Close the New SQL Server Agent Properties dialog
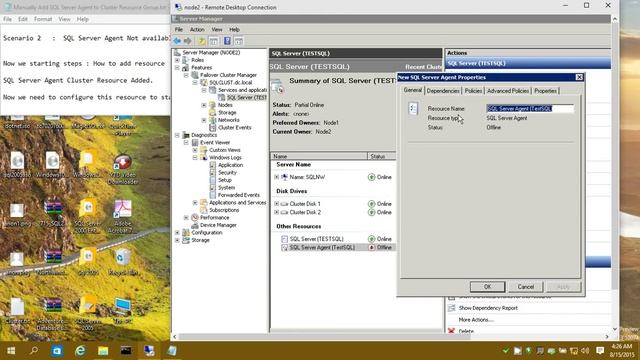 [579, 77]
